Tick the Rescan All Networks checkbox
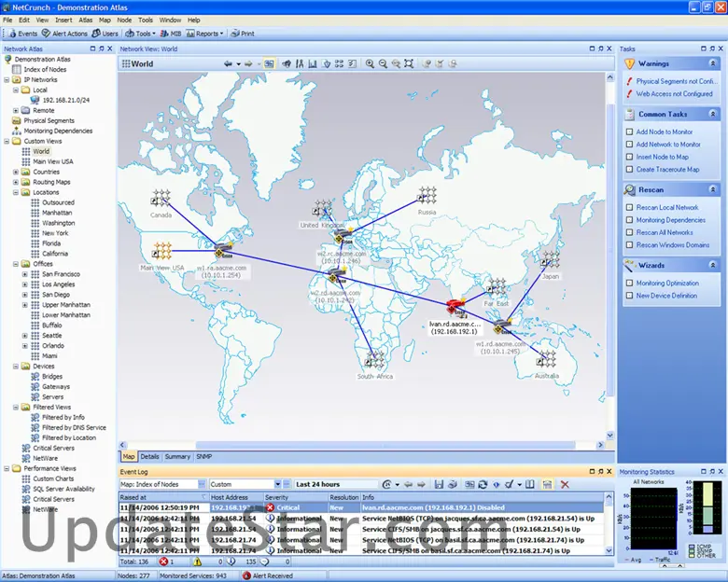 pos(630,232)
